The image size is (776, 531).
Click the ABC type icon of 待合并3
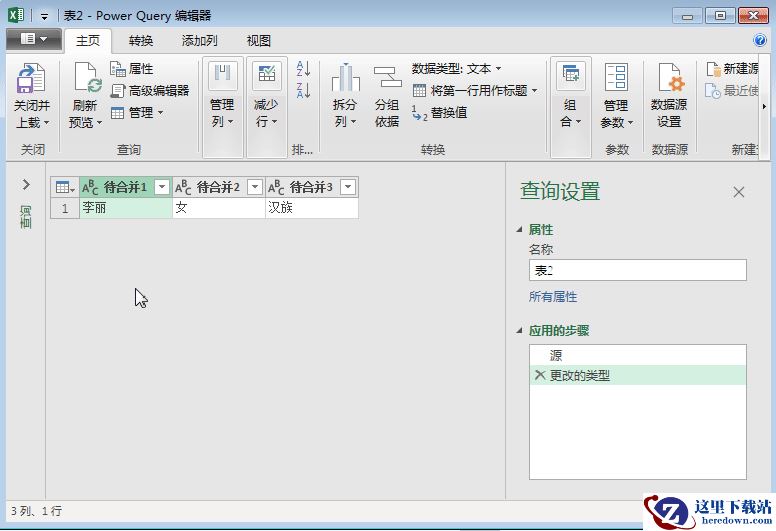click(277, 188)
